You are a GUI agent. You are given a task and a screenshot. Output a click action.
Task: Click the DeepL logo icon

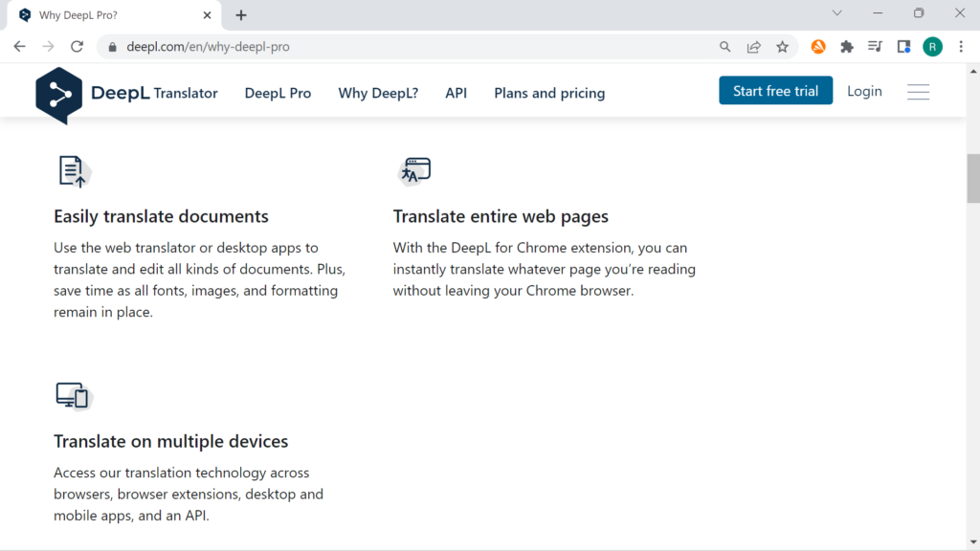click(x=58, y=95)
